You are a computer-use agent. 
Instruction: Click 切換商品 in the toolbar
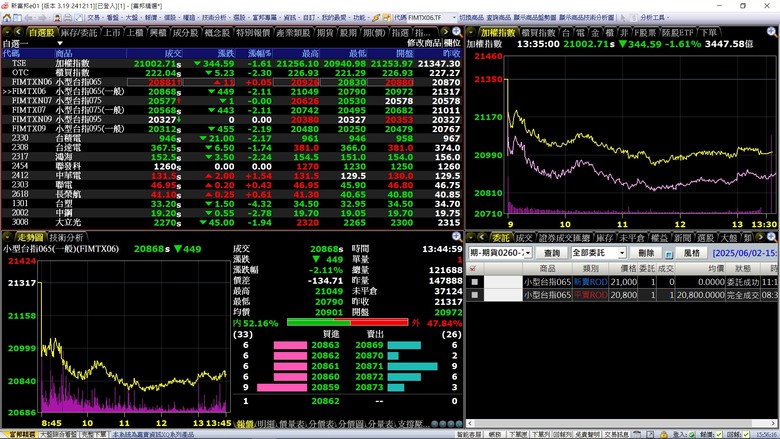(x=471, y=17)
